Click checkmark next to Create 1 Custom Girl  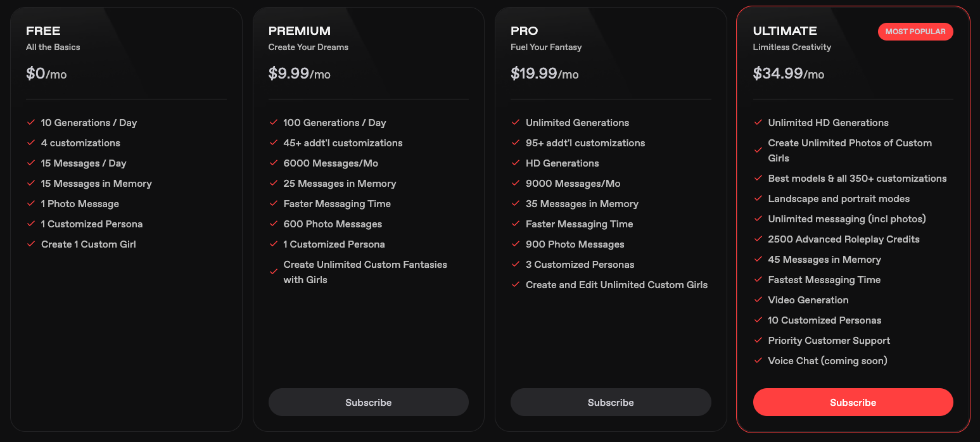[x=31, y=244]
